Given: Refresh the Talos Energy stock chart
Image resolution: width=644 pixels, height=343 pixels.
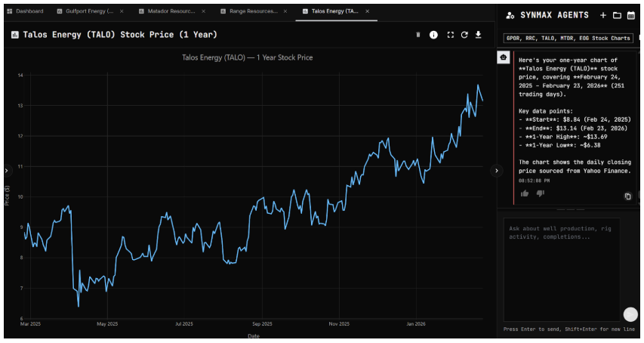Looking at the screenshot, I should click(464, 35).
